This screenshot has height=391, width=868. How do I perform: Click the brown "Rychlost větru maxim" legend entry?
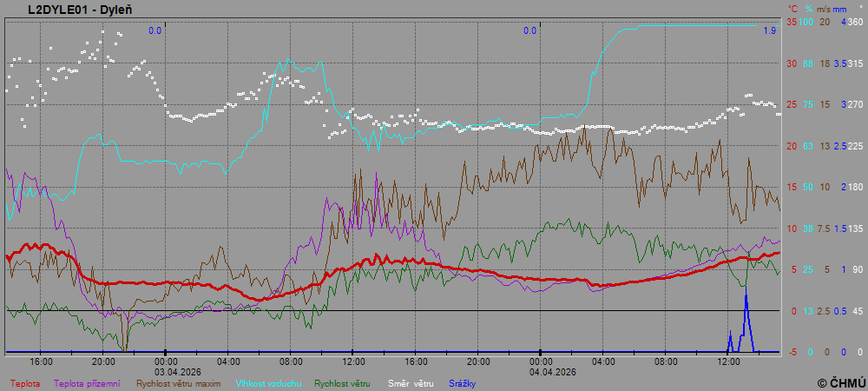pyautogui.click(x=178, y=382)
